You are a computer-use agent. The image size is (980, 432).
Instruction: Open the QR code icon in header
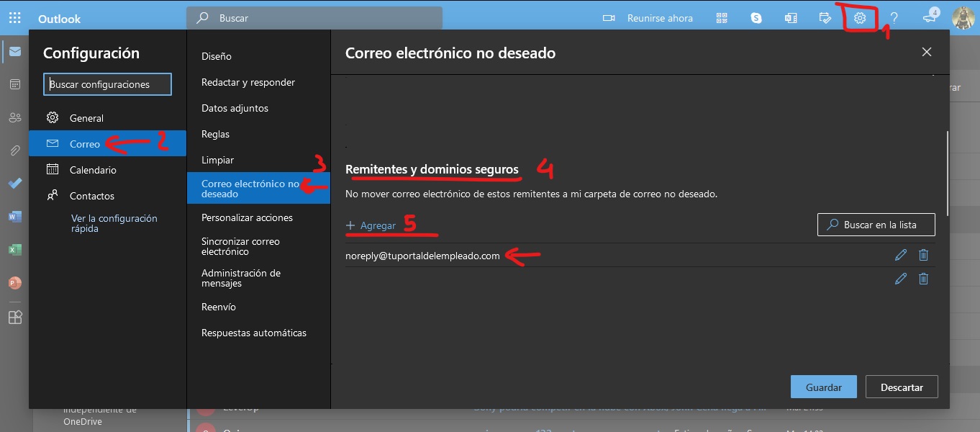(x=722, y=18)
